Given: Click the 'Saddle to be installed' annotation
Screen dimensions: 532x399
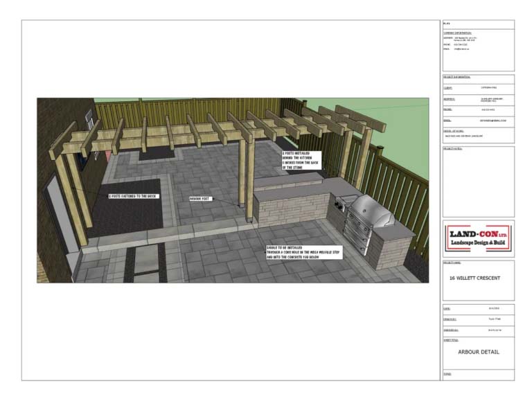Looking at the screenshot, I should click(303, 251).
